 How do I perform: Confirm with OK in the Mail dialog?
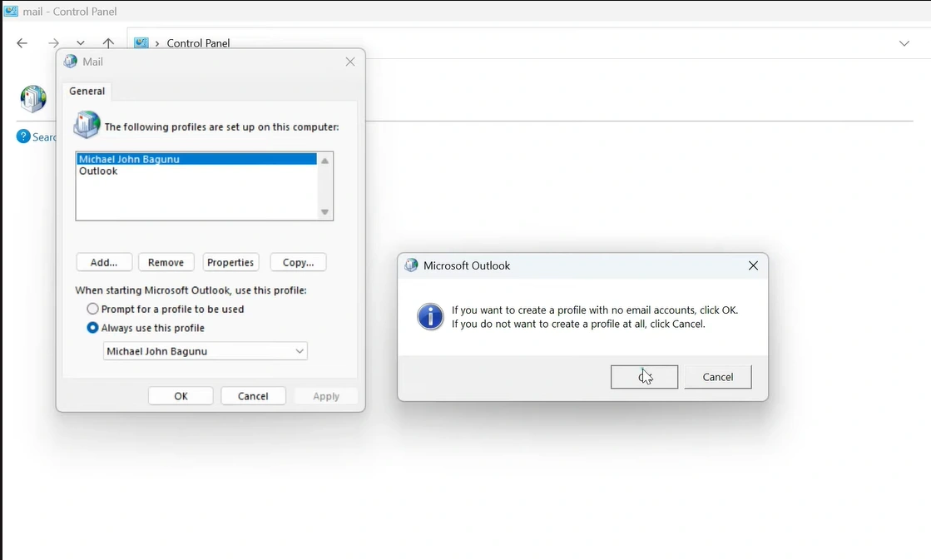[x=181, y=396]
